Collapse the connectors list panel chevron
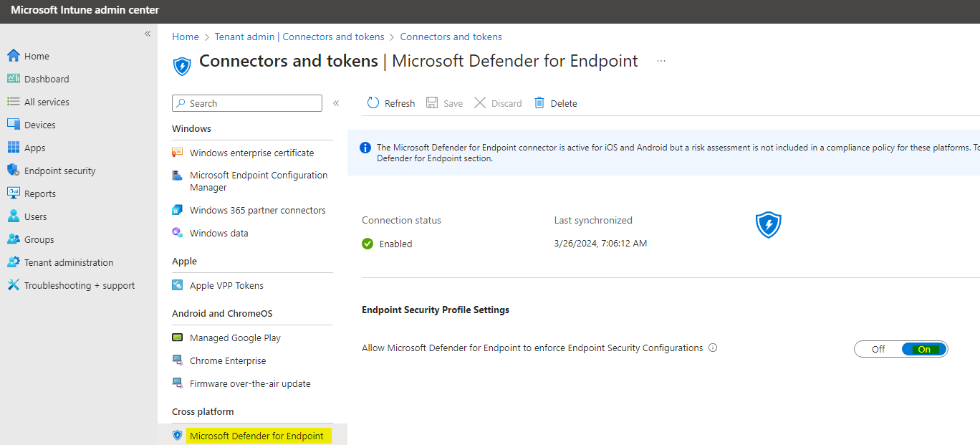 pos(336,103)
